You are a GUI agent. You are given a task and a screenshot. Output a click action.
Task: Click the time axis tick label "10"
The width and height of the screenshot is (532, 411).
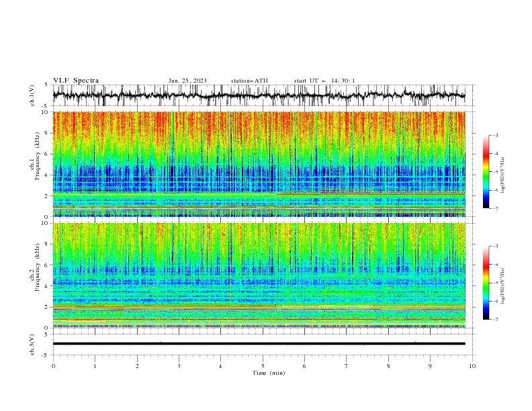point(472,366)
